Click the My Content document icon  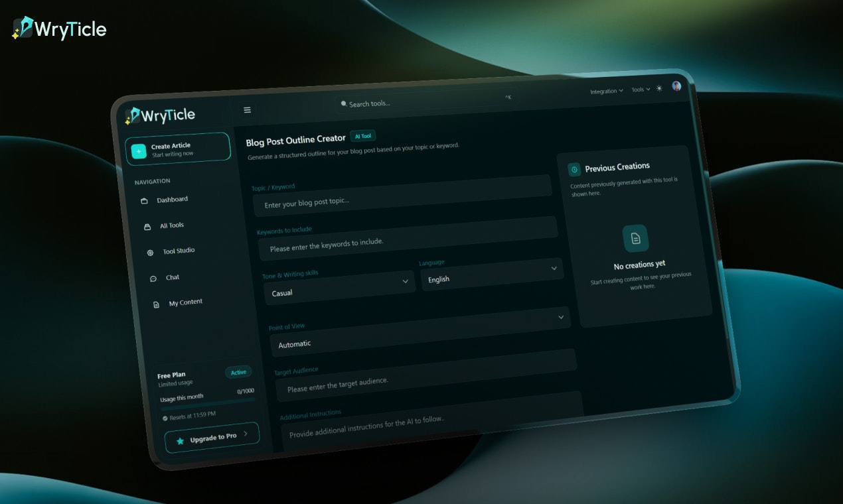[157, 305]
